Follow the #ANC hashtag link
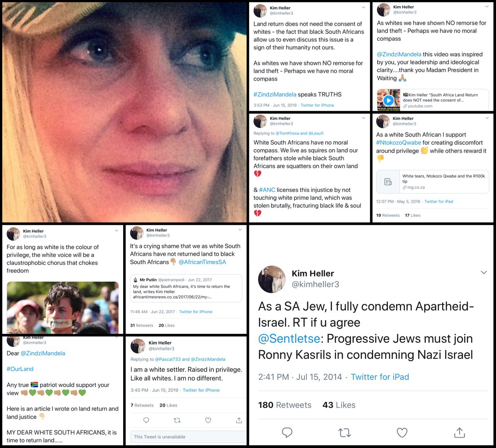The width and height of the screenshot is (496, 448). click(x=267, y=190)
